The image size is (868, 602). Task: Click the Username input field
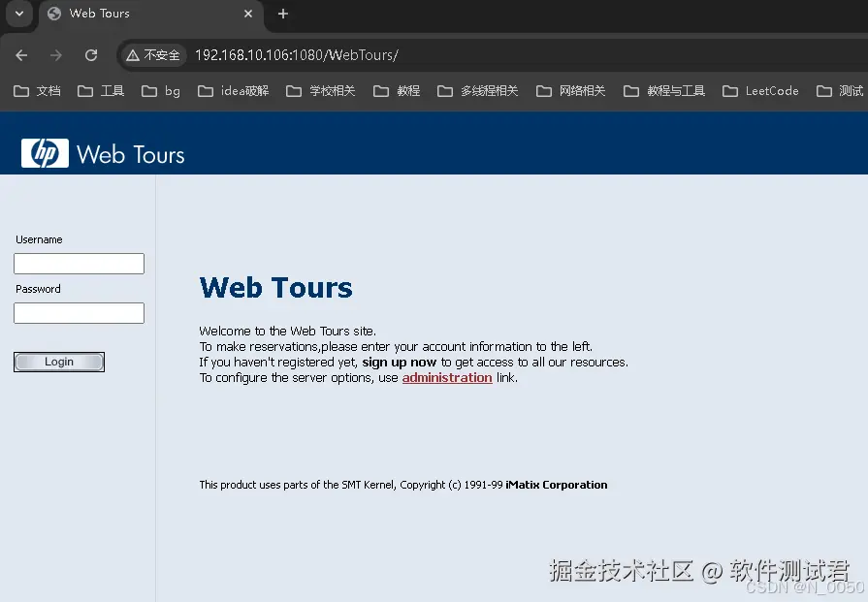(80, 264)
